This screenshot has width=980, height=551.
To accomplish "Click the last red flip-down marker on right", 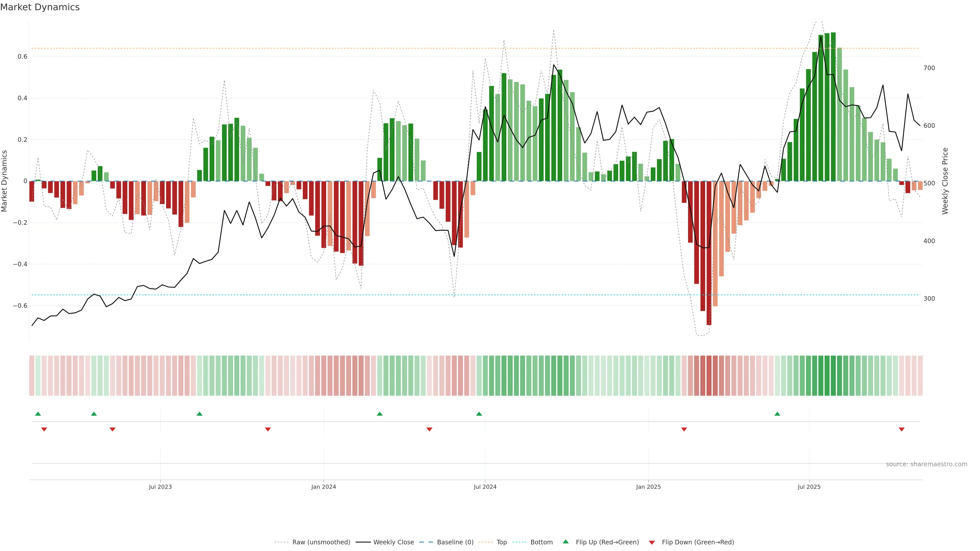I will click(x=901, y=429).
